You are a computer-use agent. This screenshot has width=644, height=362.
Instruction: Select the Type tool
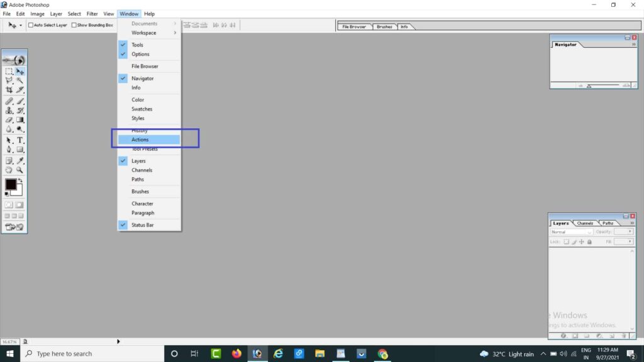click(x=20, y=140)
